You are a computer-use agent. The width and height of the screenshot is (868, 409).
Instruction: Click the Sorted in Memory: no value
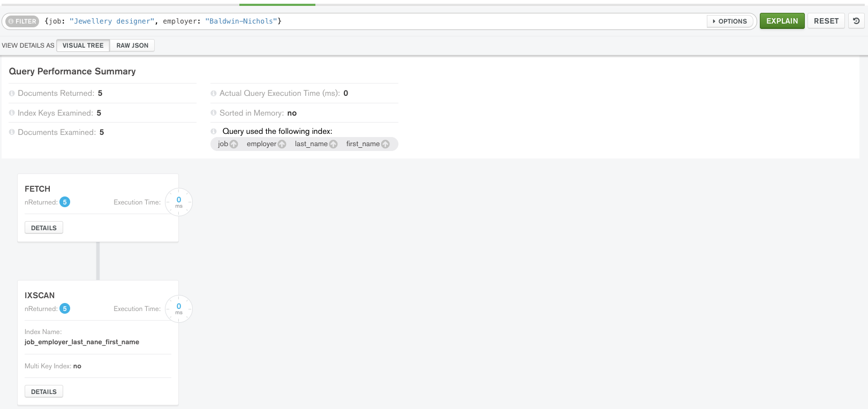coord(292,113)
